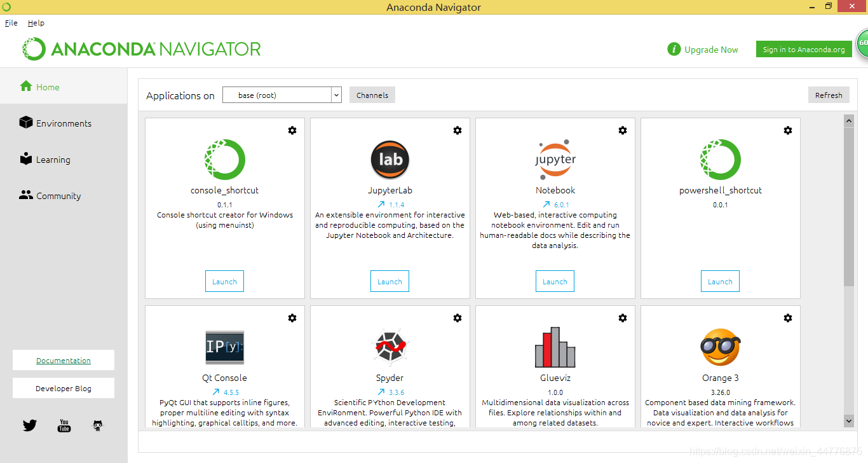The width and height of the screenshot is (868, 463).
Task: Click the 'Applications on' label
Action: point(180,95)
